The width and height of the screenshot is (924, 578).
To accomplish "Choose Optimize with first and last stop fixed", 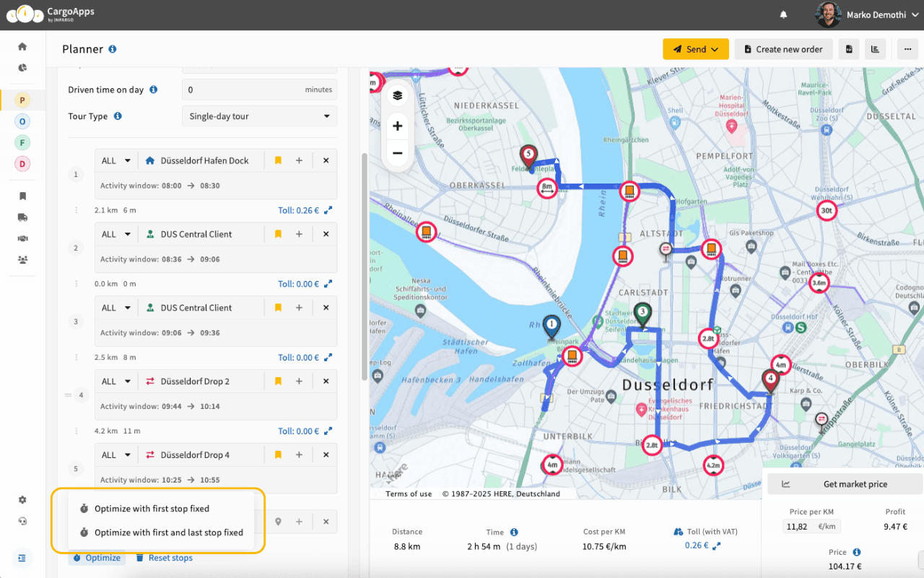I will point(168,532).
